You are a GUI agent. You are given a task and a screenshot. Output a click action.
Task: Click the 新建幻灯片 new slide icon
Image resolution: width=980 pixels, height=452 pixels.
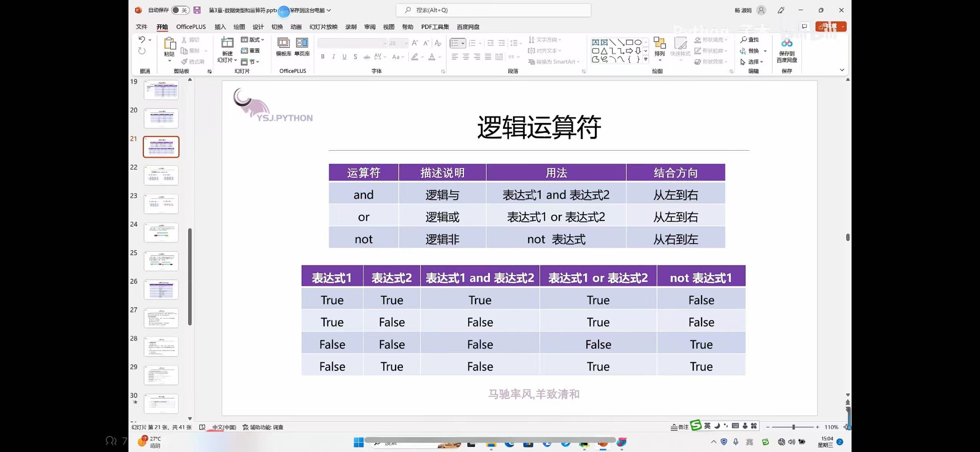pos(227,43)
